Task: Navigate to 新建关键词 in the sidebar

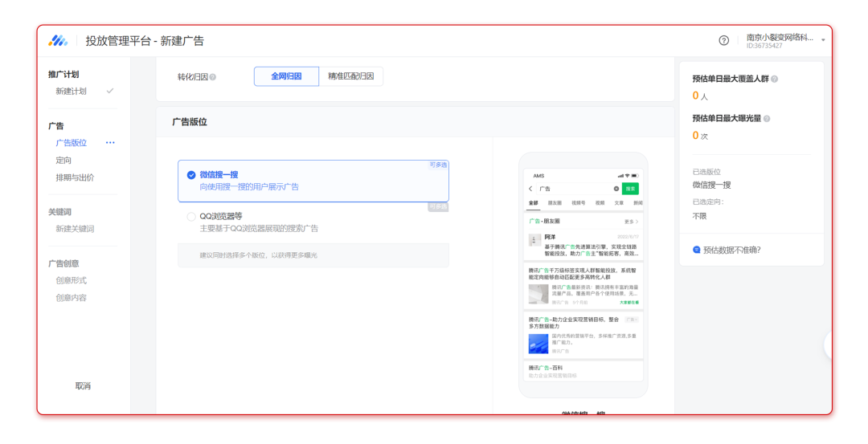Action: pos(75,229)
